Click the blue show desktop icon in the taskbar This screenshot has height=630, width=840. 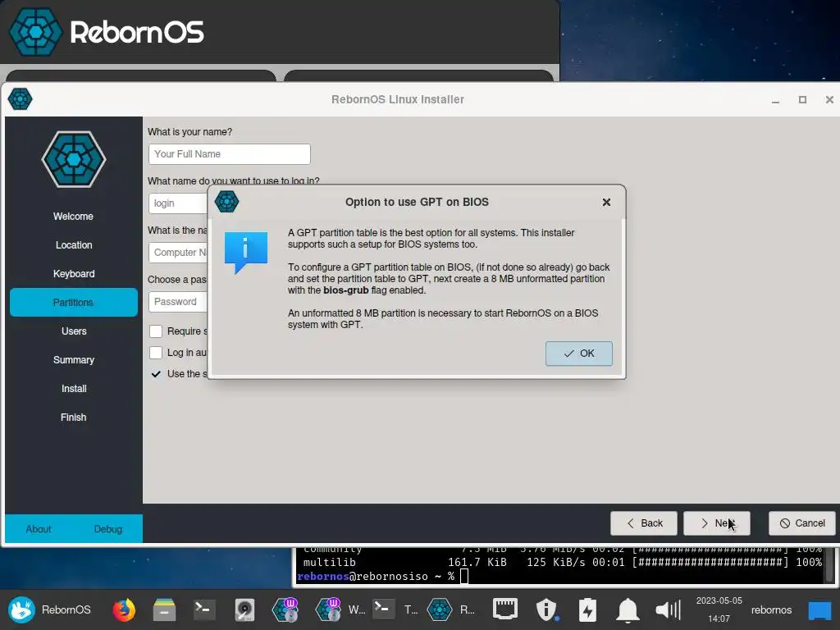pos(819,609)
